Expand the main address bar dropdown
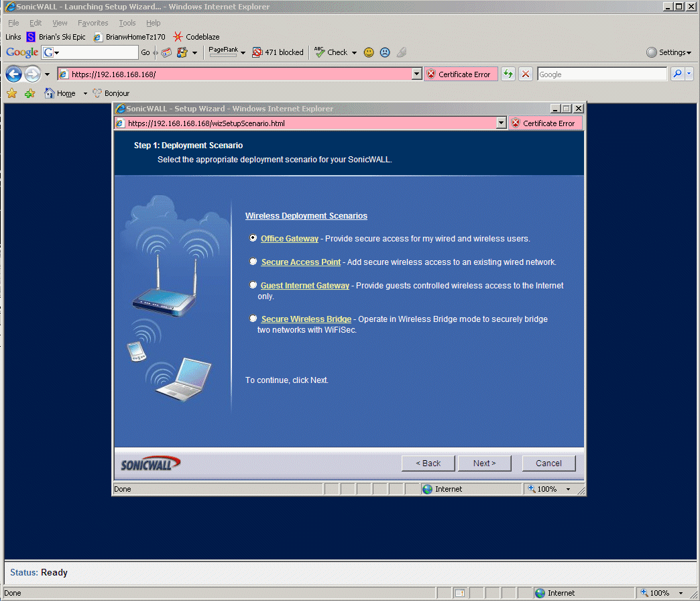 (x=416, y=74)
